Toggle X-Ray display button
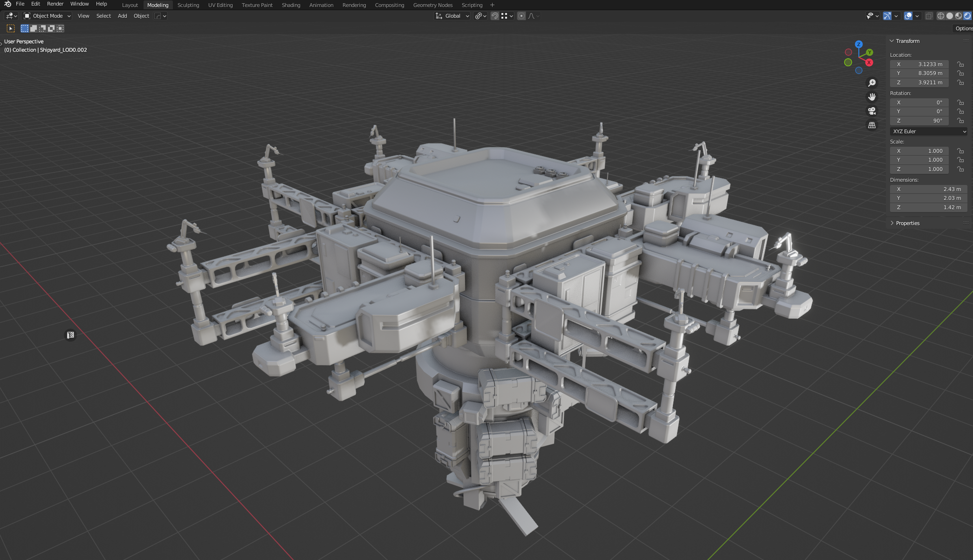This screenshot has width=973, height=560. (929, 16)
